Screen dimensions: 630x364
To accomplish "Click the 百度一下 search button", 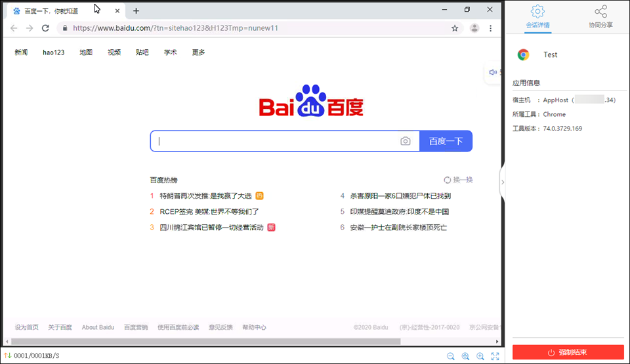I will click(446, 141).
